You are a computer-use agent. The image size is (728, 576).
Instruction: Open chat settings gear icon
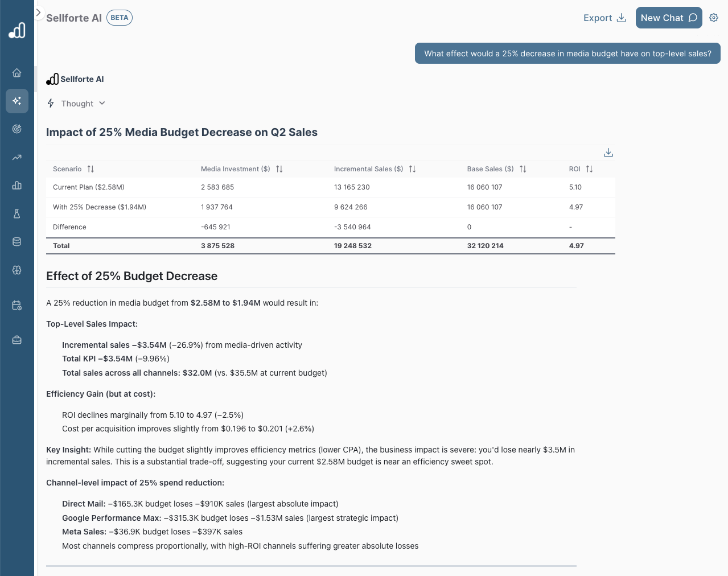click(714, 18)
